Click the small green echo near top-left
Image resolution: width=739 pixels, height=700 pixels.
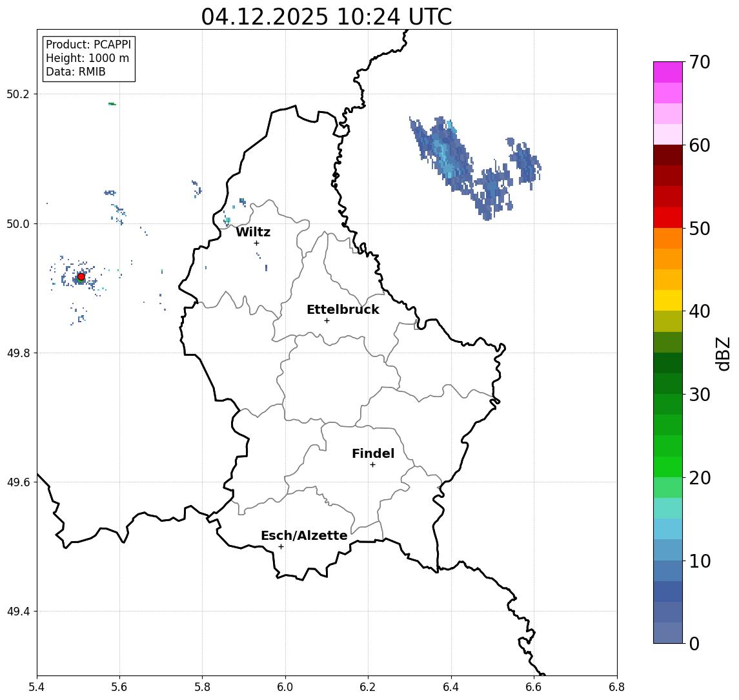pyautogui.click(x=112, y=104)
